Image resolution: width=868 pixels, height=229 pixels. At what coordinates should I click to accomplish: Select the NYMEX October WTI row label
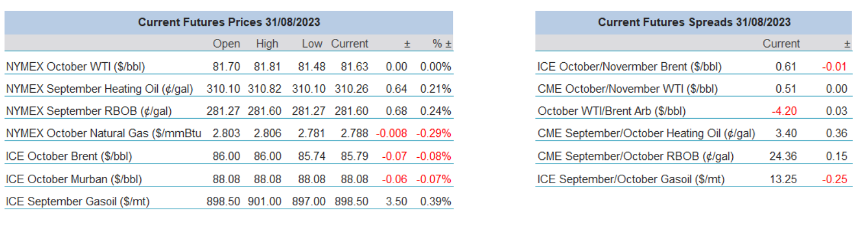click(x=76, y=67)
